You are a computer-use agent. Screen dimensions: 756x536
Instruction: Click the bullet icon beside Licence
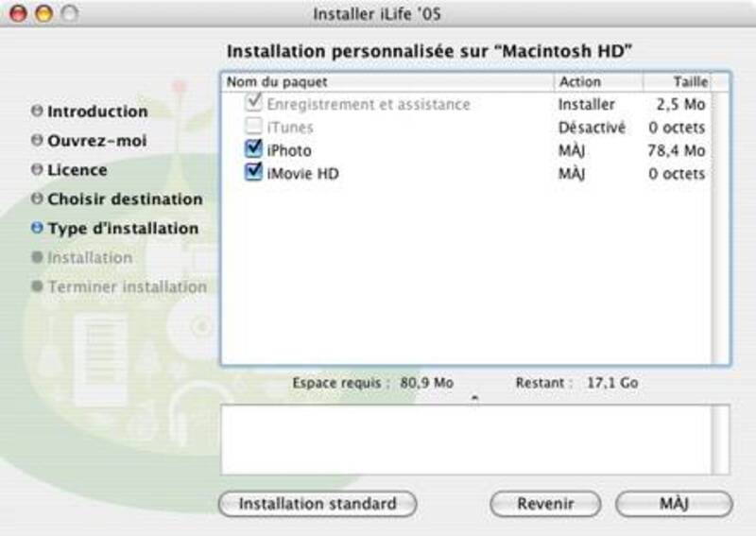(x=37, y=169)
